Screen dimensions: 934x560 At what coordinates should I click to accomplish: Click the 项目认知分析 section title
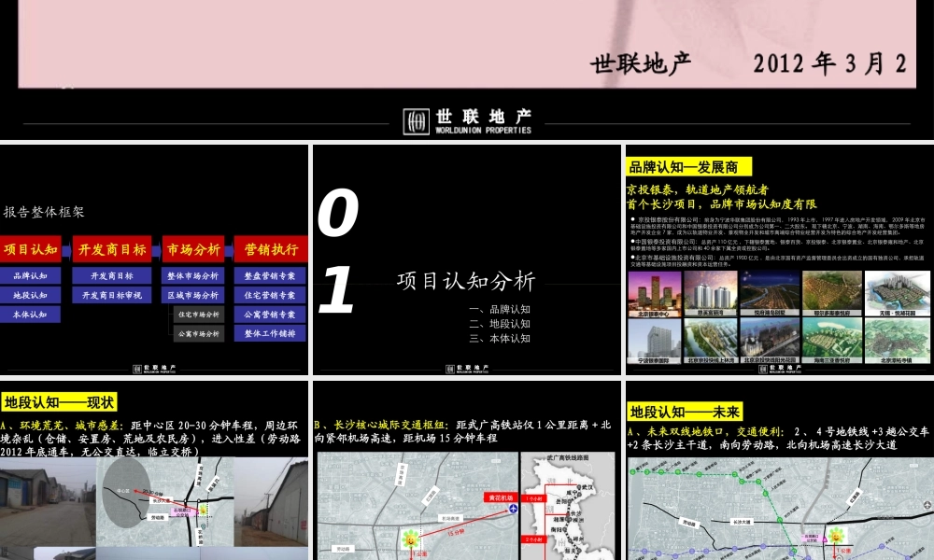(466, 281)
